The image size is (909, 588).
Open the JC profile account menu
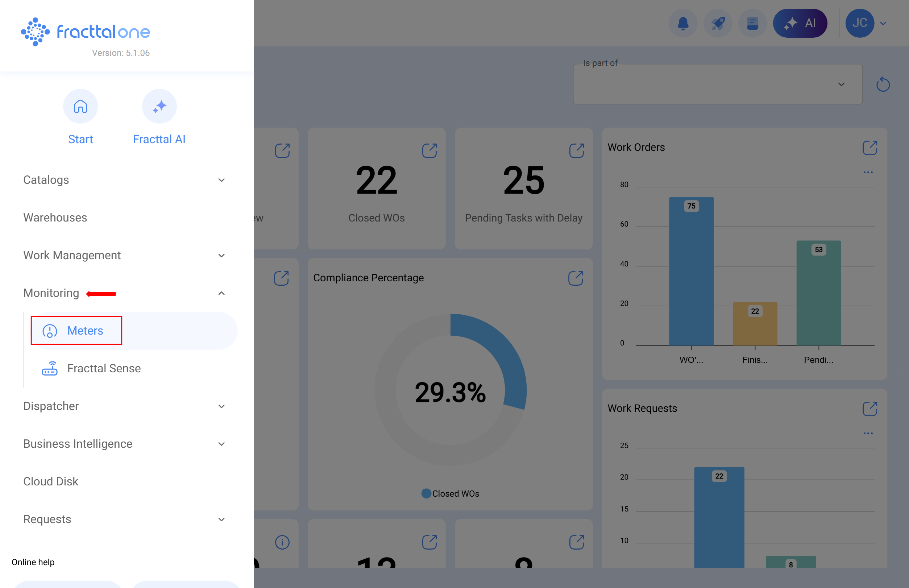click(x=860, y=23)
